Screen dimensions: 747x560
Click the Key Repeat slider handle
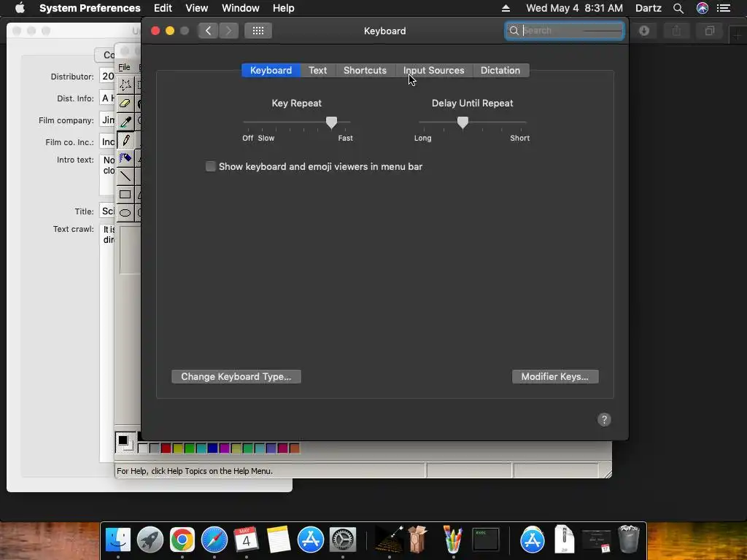(x=332, y=122)
